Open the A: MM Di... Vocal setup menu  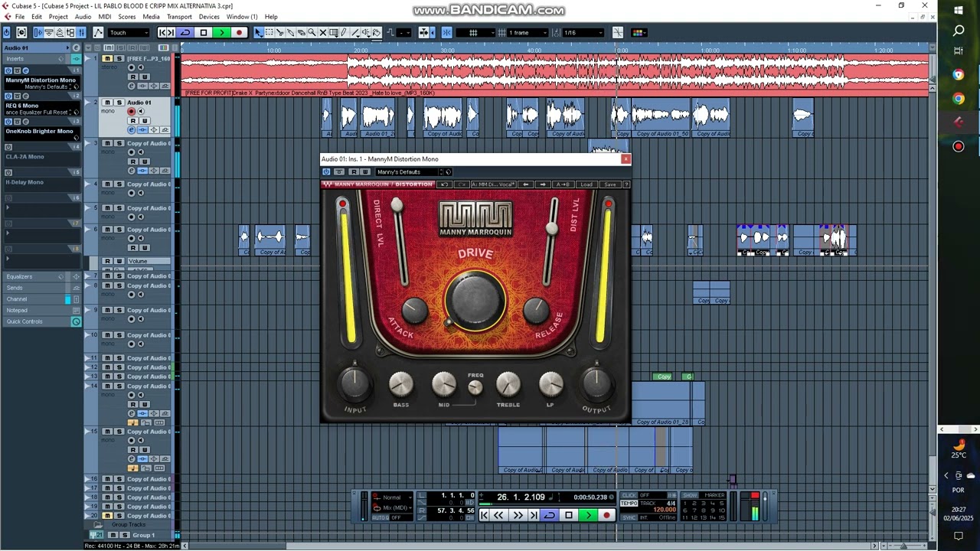click(x=493, y=184)
